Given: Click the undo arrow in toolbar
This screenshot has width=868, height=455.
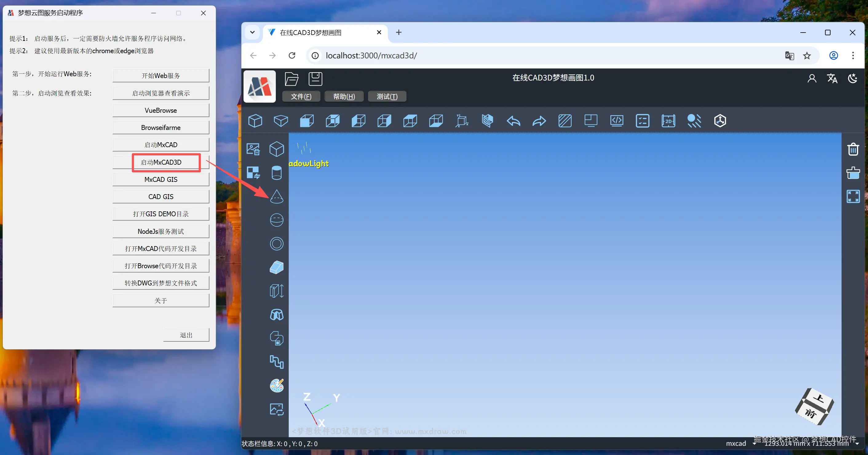Looking at the screenshot, I should (513, 121).
